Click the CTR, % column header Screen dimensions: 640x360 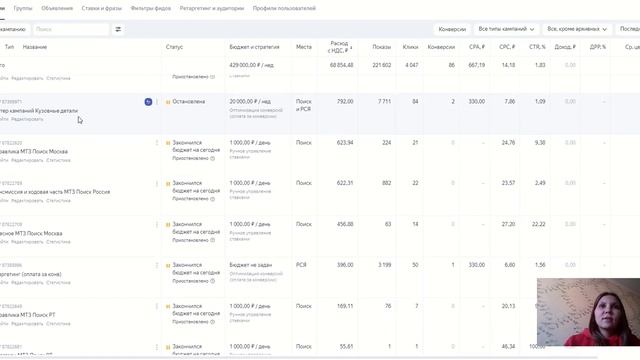537,47
